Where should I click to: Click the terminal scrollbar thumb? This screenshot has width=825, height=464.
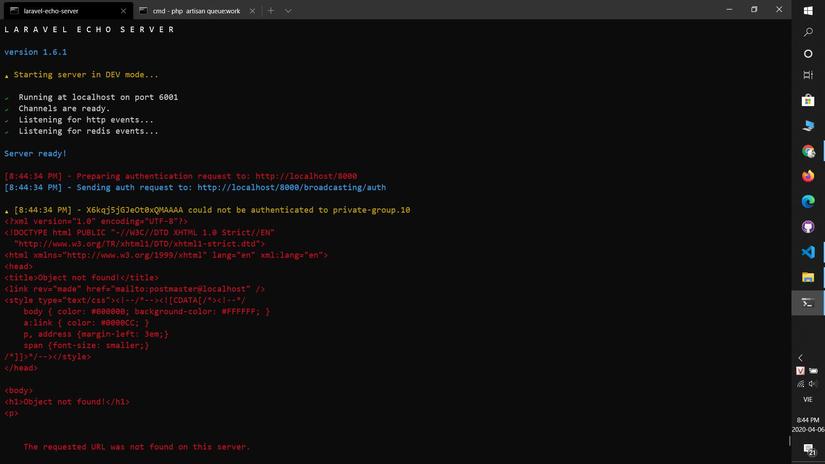(x=789, y=441)
